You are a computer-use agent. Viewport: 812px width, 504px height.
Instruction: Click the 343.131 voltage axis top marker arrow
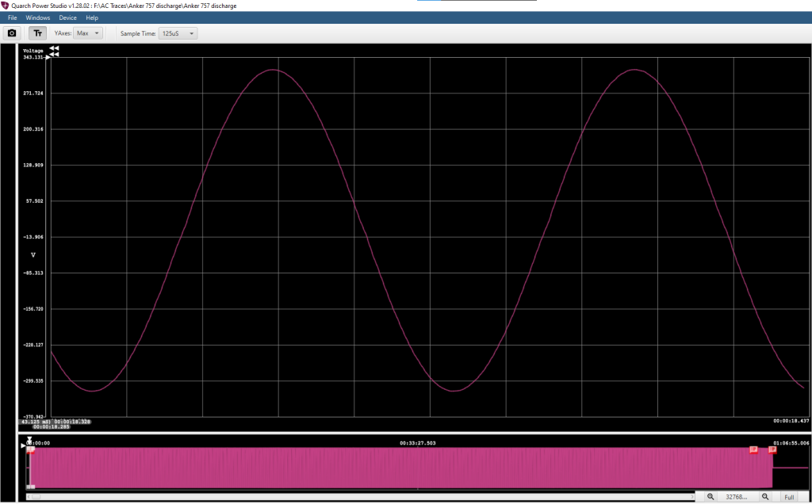tap(47, 58)
